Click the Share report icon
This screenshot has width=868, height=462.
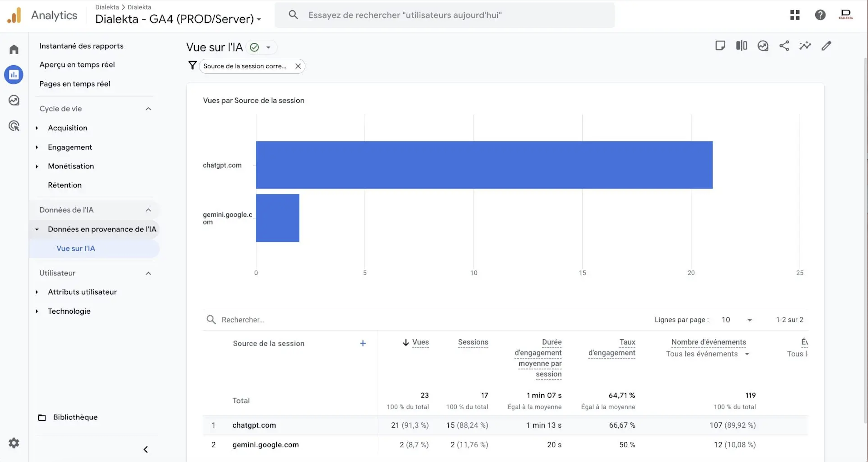(784, 46)
